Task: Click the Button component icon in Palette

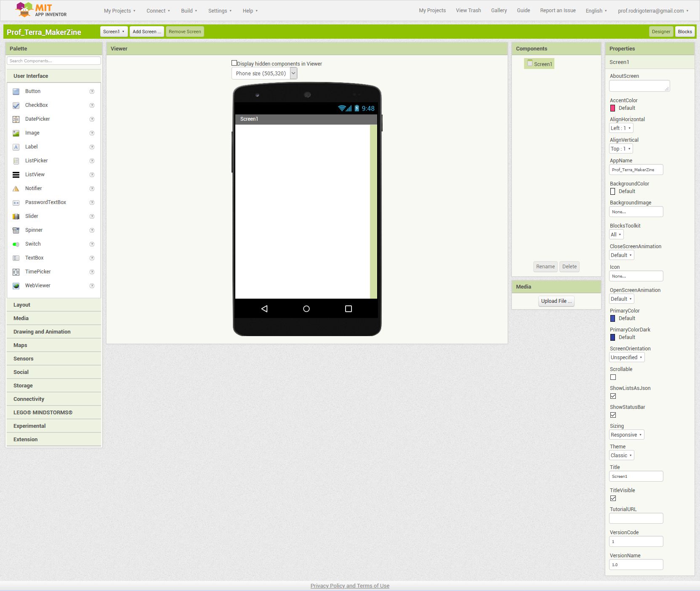Action: pos(16,92)
